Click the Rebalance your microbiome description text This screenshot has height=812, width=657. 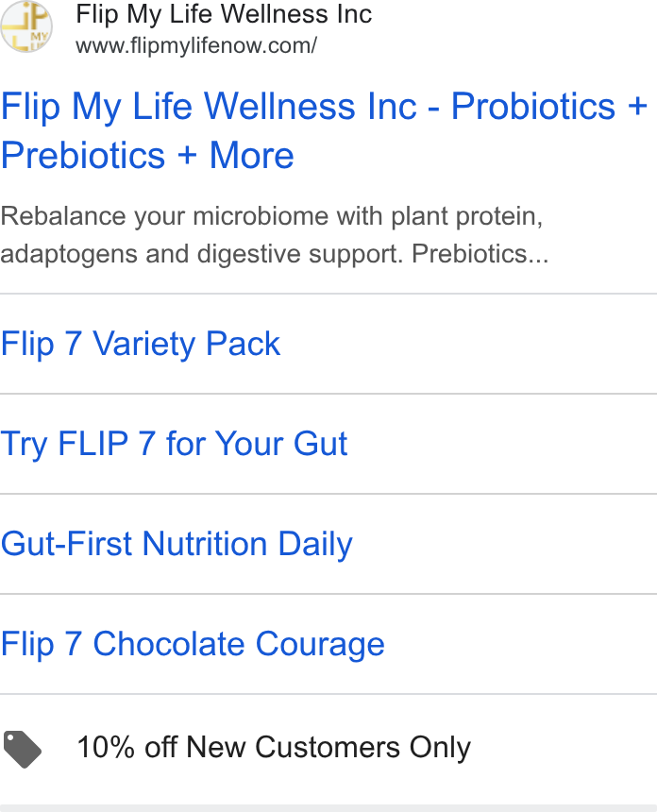tap(271, 216)
